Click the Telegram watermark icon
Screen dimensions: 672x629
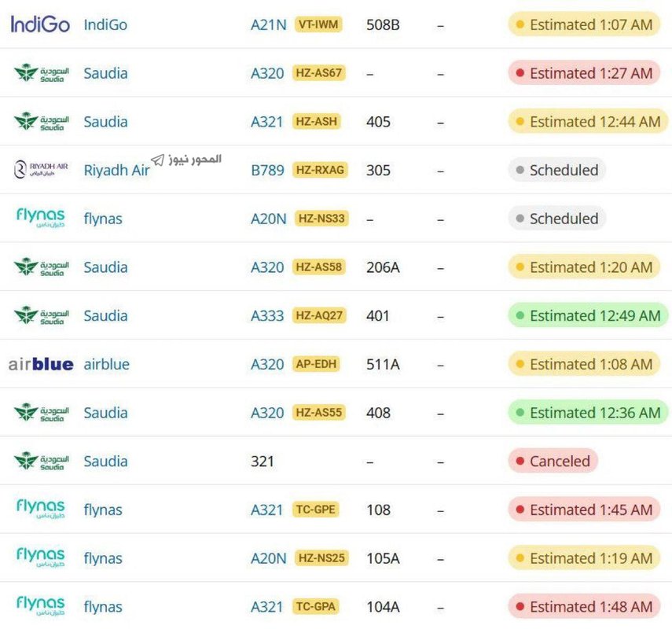(158, 160)
